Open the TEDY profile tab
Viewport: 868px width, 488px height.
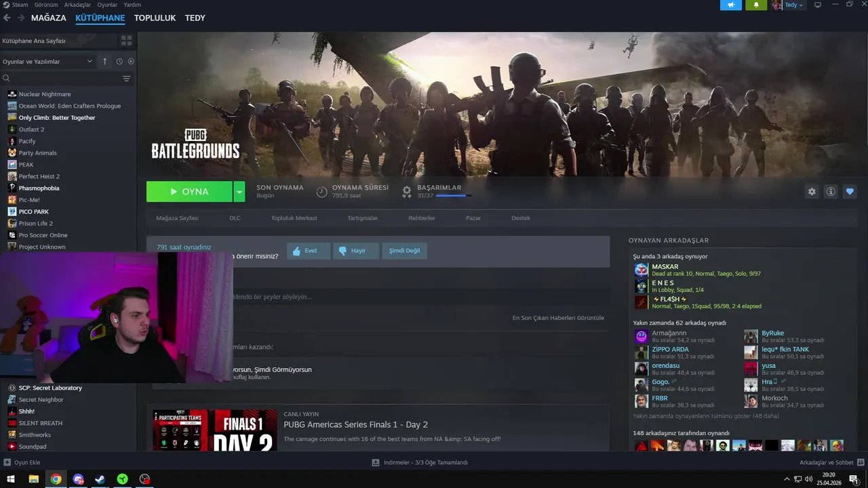pos(195,18)
